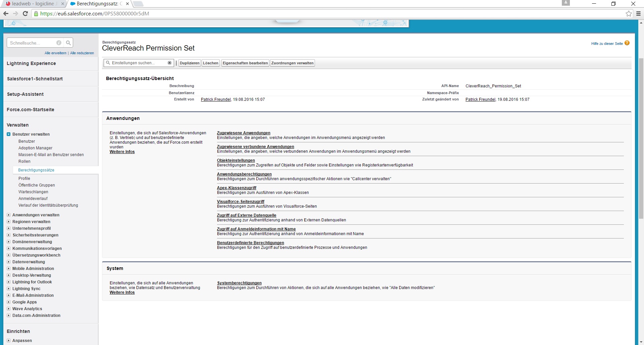Expand the Wave Analytics node
644x345 pixels.
coord(9,309)
